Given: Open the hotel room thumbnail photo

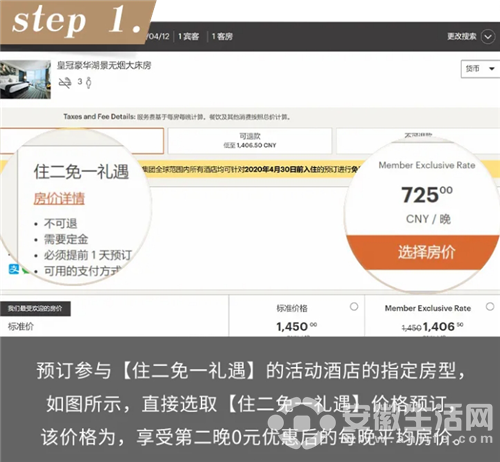Looking at the screenshot, I should (25, 79).
